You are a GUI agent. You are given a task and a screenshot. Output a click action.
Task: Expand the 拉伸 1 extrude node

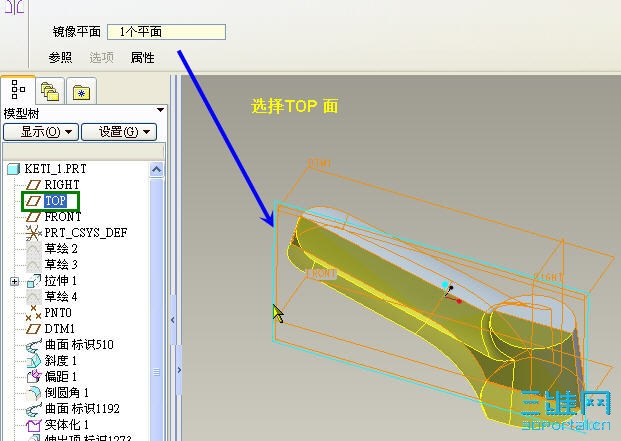(15, 281)
